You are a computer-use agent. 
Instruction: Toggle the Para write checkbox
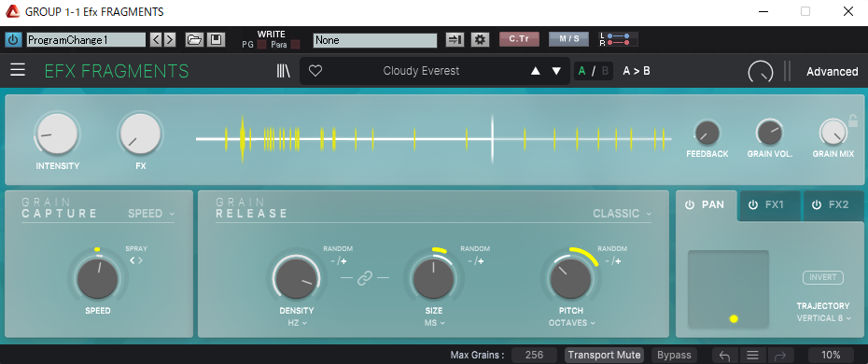click(x=295, y=45)
